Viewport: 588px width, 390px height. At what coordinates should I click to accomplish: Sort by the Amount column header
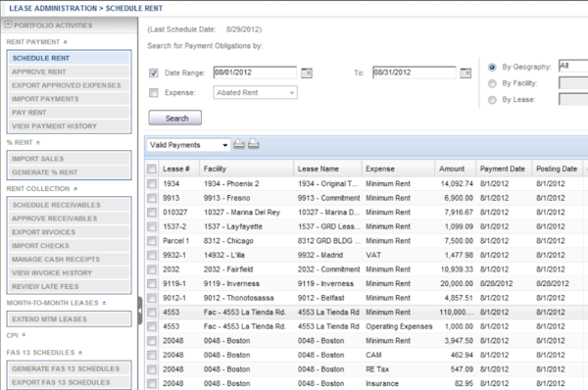point(456,169)
